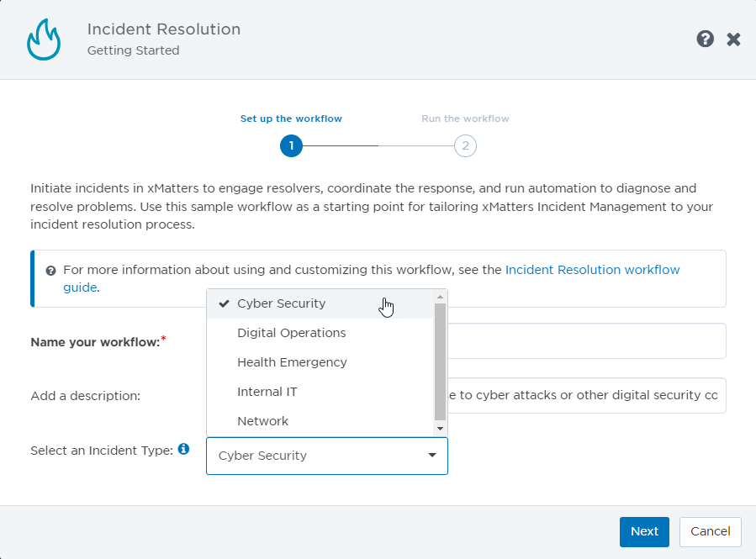Click the question icon in the info banner

[50, 271]
